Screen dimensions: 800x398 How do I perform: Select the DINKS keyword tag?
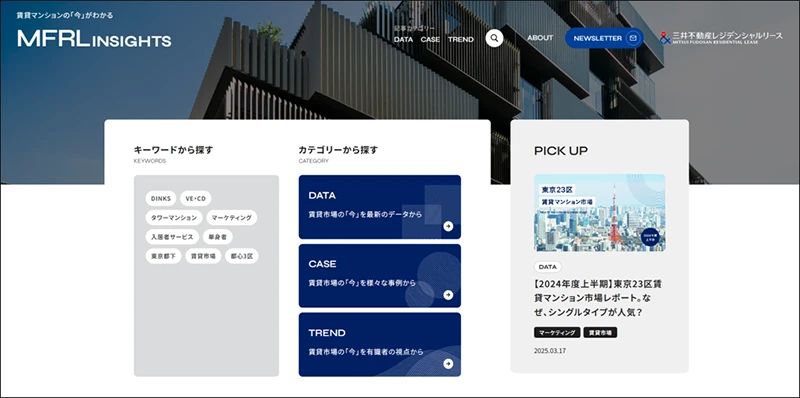[x=161, y=198]
